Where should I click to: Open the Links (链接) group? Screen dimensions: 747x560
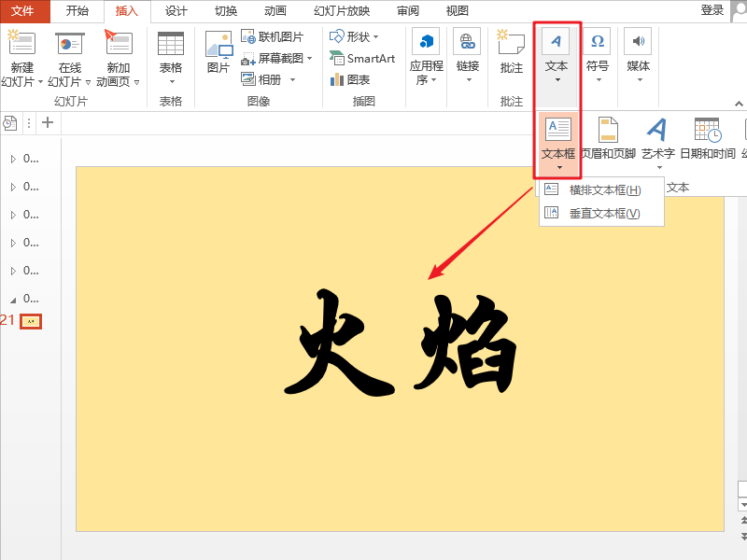pyautogui.click(x=468, y=56)
